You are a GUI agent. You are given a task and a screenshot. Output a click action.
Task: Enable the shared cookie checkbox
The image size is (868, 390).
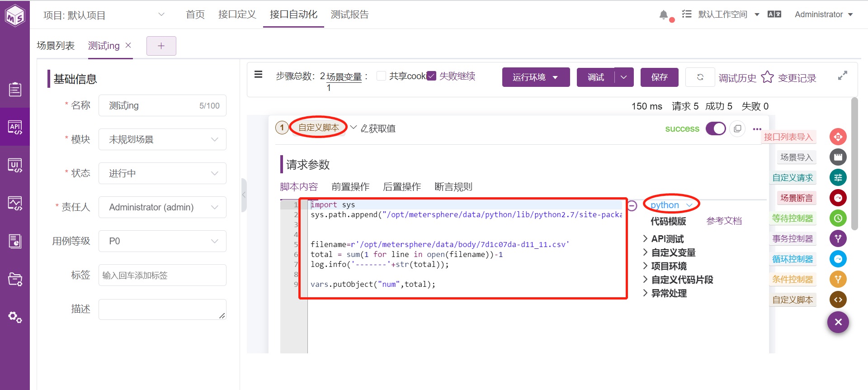[x=381, y=76]
